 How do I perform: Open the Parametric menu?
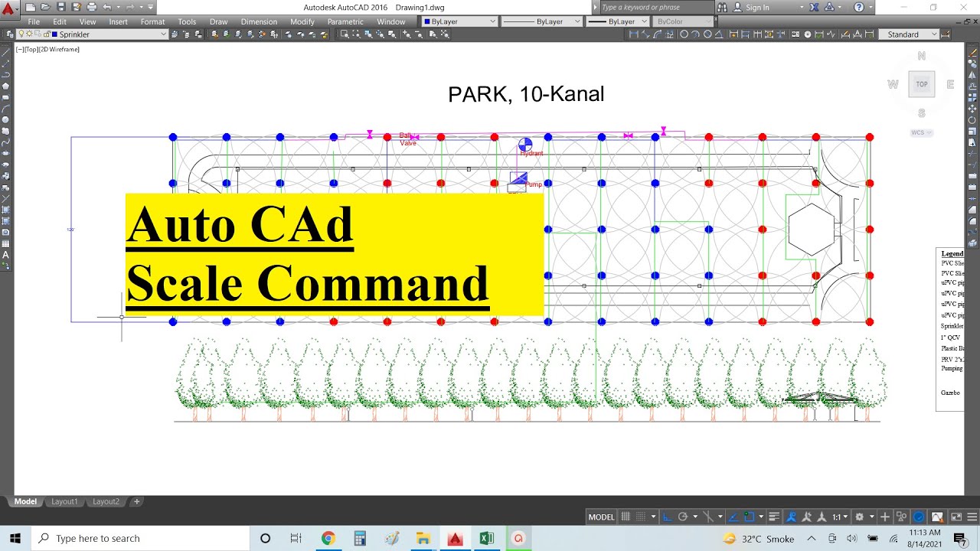click(345, 21)
